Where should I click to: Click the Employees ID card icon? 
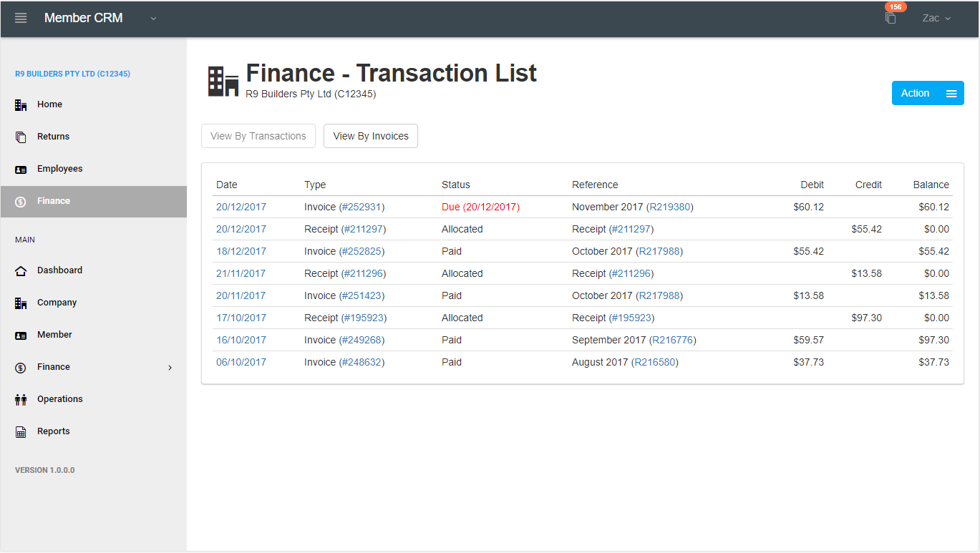click(x=21, y=169)
